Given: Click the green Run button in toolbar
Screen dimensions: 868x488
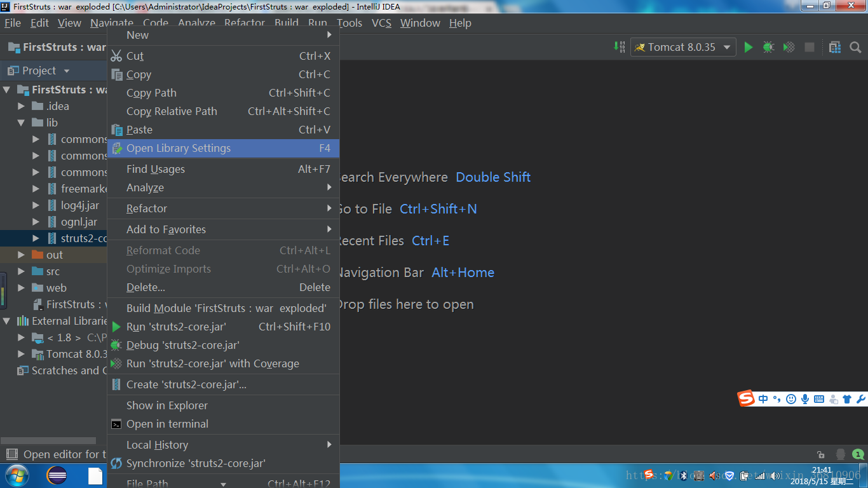Looking at the screenshot, I should [x=748, y=47].
